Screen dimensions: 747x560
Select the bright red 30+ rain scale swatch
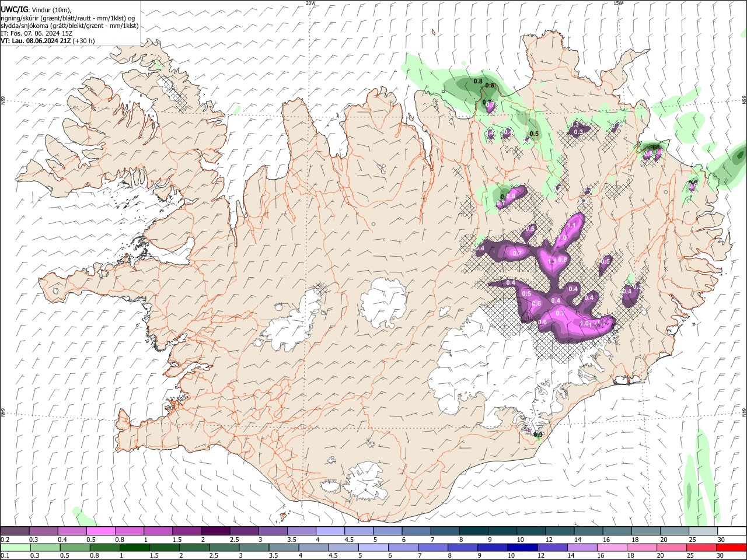coord(731,547)
